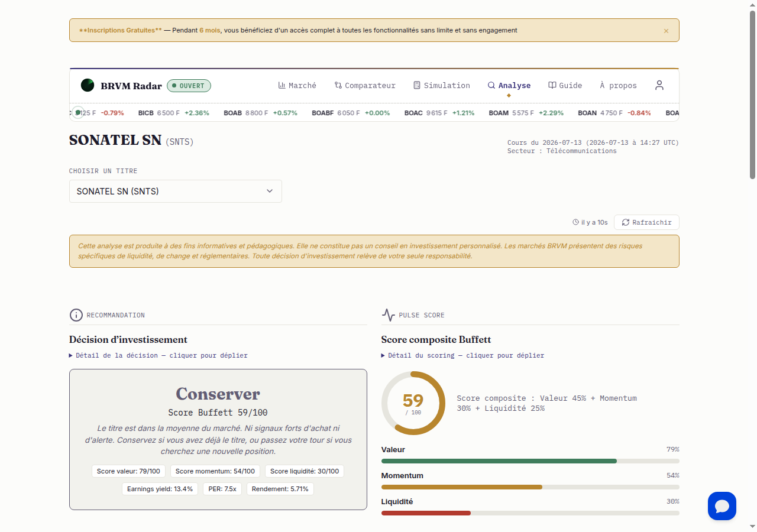Open the Comparateur tab
Viewport: 757px width, 532px height.
(365, 86)
